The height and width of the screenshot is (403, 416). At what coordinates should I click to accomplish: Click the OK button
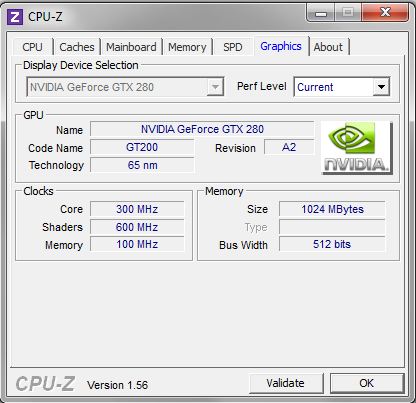coord(367,383)
